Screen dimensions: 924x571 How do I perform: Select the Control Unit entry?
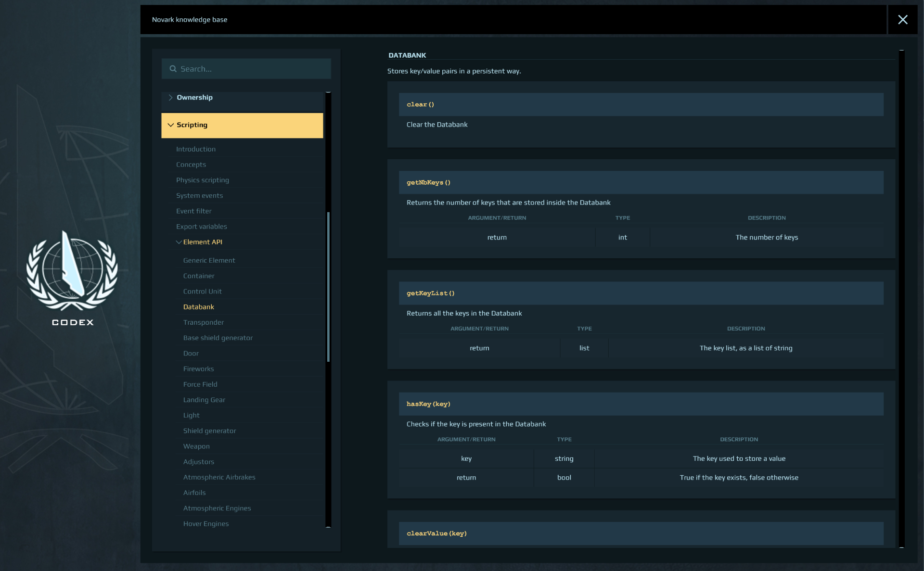pos(202,291)
